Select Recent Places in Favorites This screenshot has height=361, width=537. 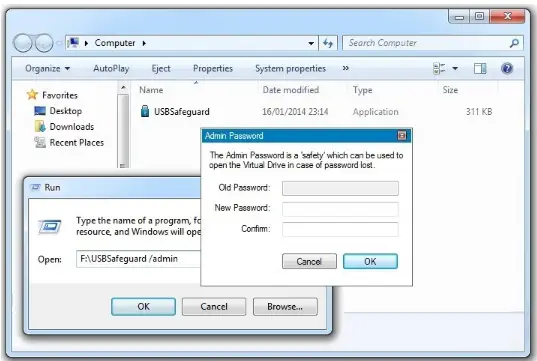77,142
